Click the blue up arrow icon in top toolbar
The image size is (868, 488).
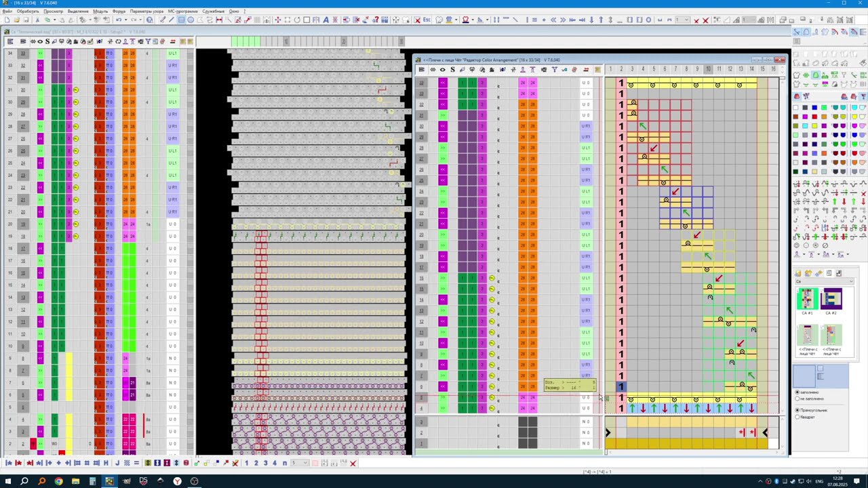pyautogui.click(x=601, y=20)
